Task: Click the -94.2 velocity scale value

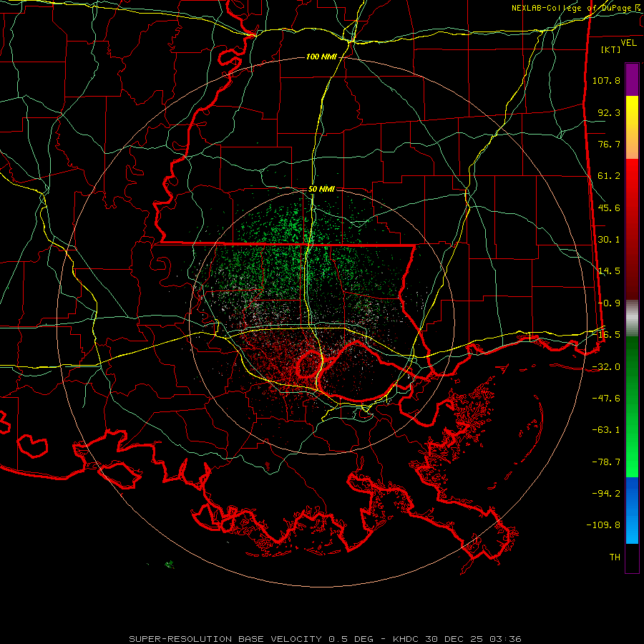Action: [x=606, y=494]
